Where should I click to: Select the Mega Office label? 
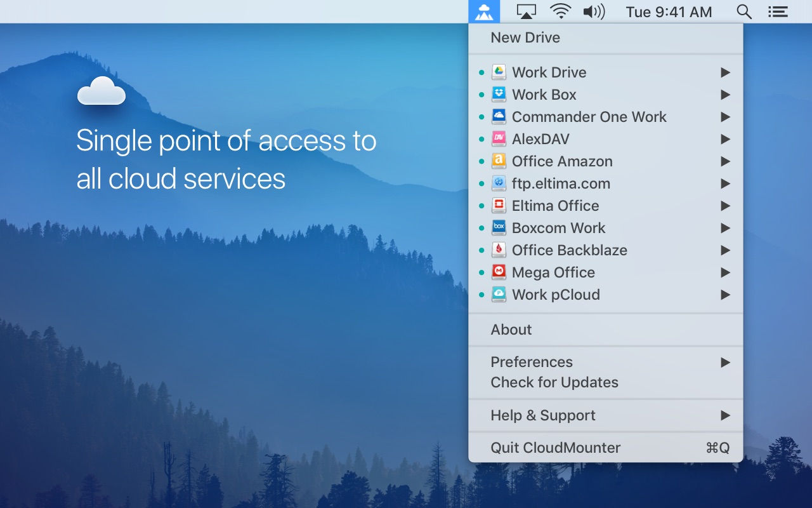[x=554, y=272]
